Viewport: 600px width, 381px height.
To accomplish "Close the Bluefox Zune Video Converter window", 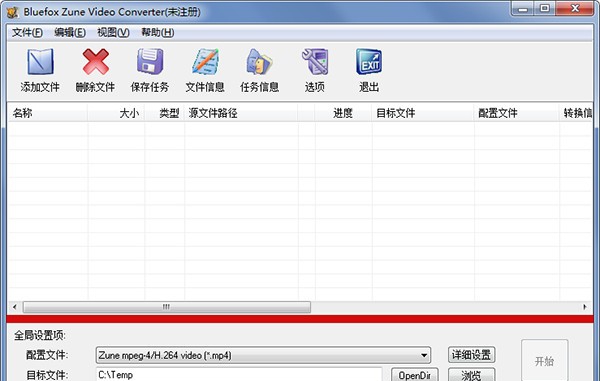I will coord(575,8).
